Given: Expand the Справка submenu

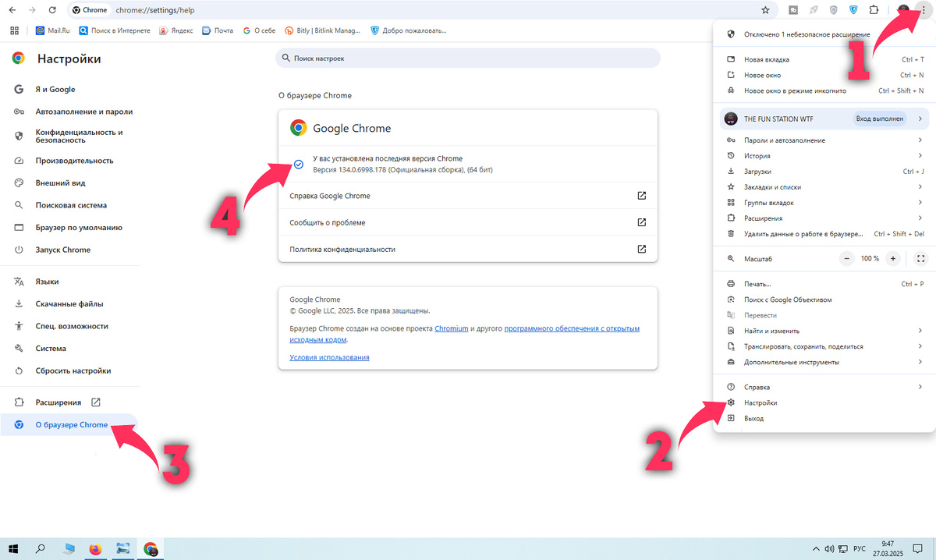Looking at the screenshot, I should tap(824, 387).
